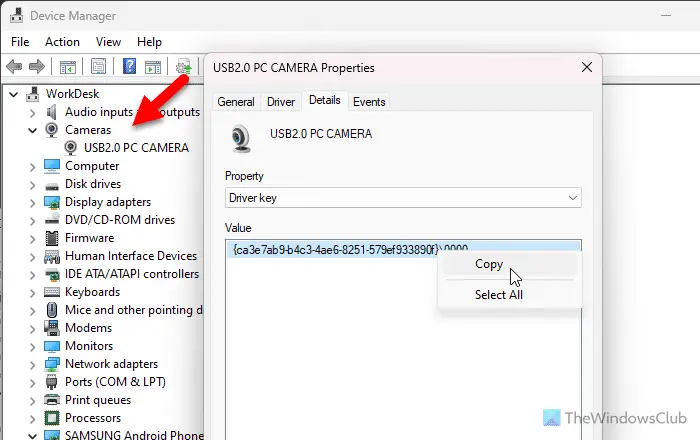Click the Keyboards category icon
This screenshot has width=700, height=440.
51,292
